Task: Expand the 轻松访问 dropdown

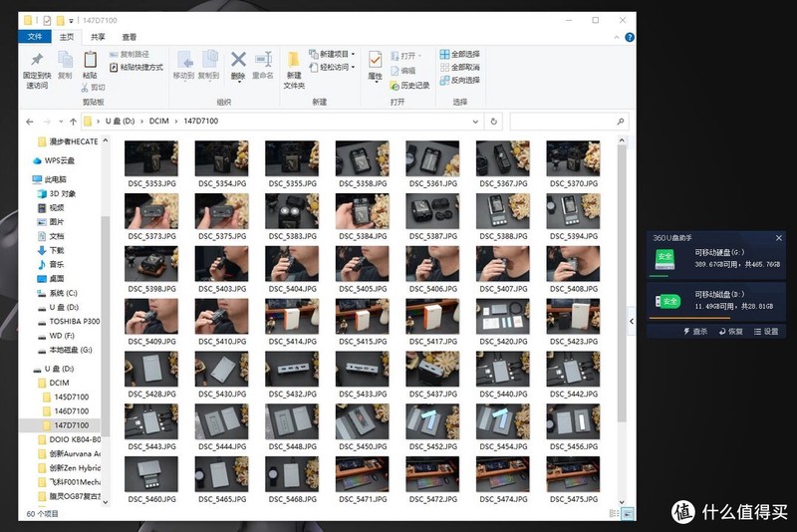Action: pyautogui.click(x=353, y=67)
